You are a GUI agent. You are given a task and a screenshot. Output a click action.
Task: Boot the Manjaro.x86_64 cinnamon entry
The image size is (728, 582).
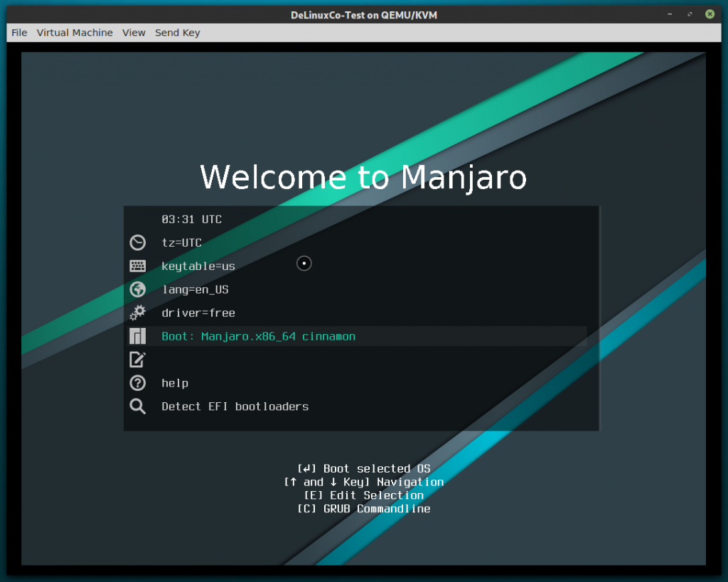coord(259,336)
